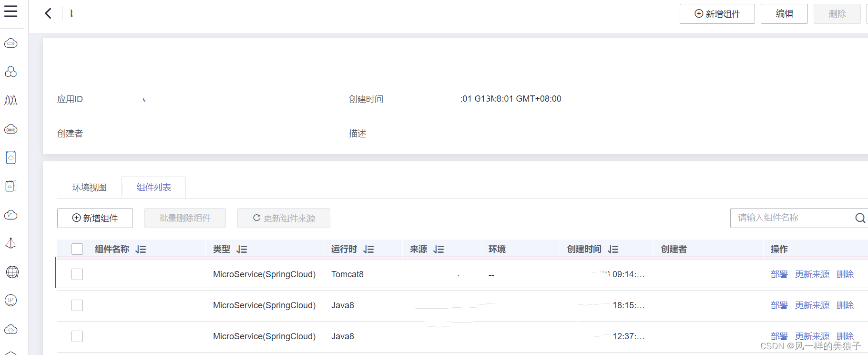Sort by 组件名称 column sort icon

(x=141, y=250)
